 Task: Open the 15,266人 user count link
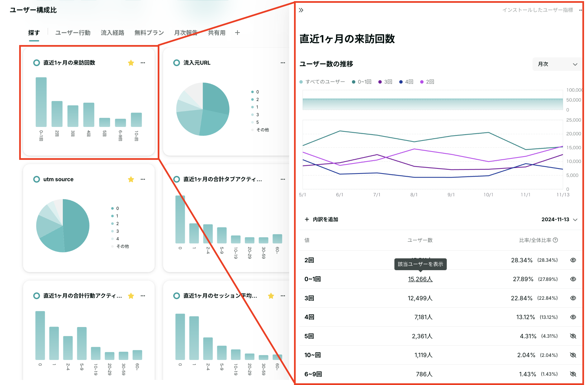420,279
